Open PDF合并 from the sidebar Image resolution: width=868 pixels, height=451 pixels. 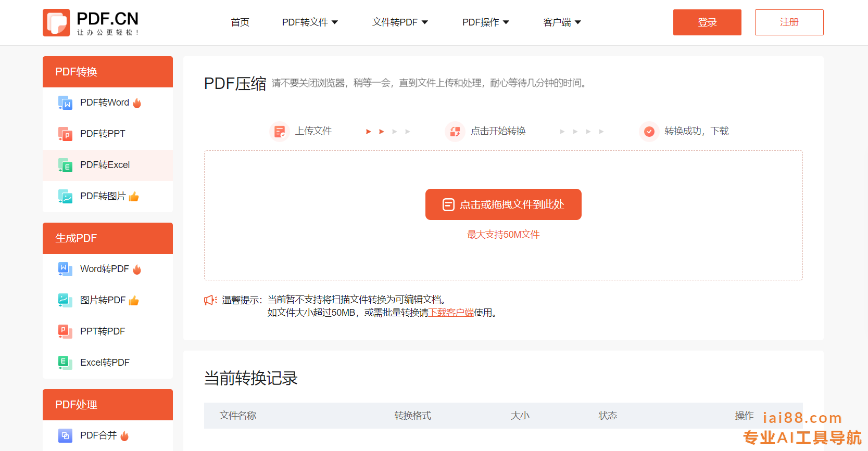(108, 436)
